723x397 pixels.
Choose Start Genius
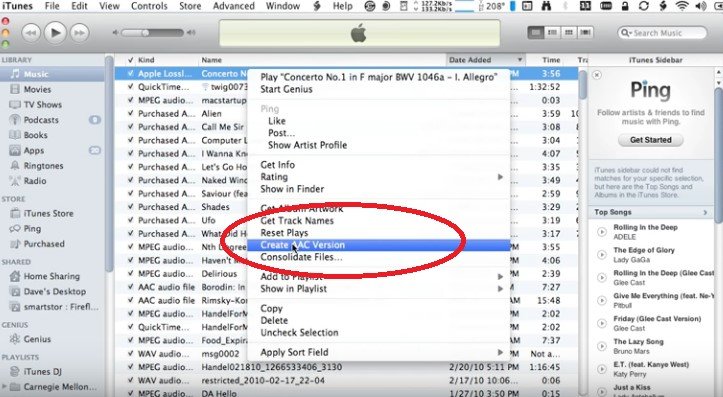pos(286,89)
